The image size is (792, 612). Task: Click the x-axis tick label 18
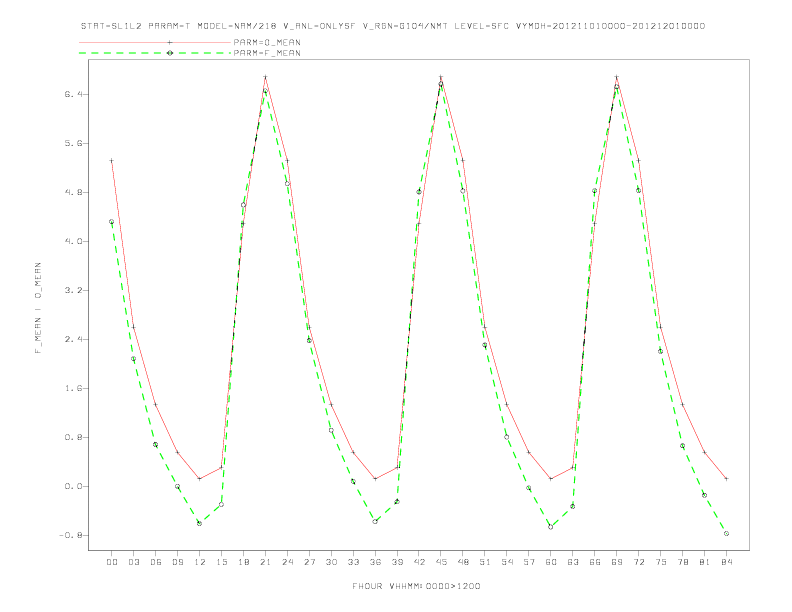[x=243, y=562]
